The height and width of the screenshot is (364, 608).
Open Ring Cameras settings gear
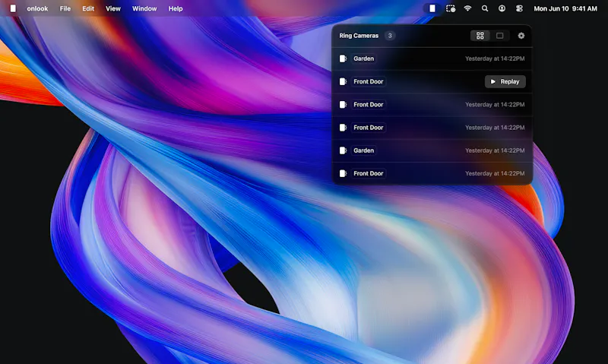(x=521, y=36)
